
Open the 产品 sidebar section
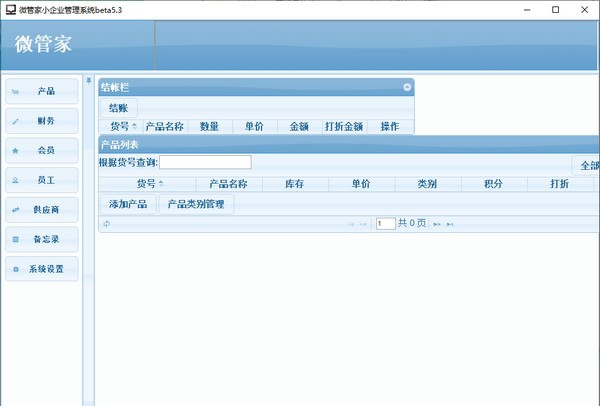point(42,91)
